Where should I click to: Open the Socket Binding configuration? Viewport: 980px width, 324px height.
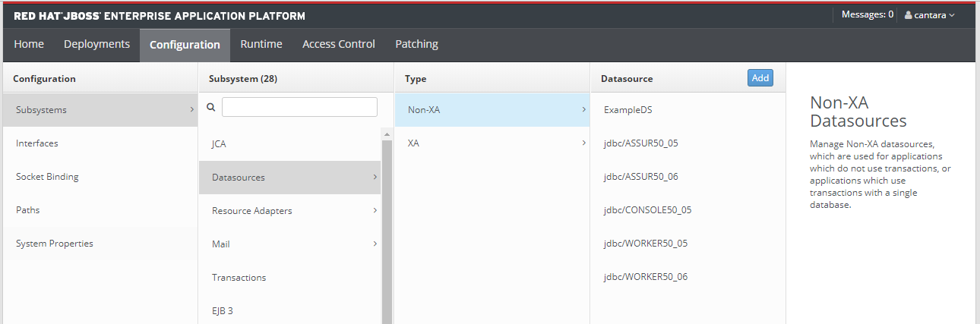tap(47, 177)
